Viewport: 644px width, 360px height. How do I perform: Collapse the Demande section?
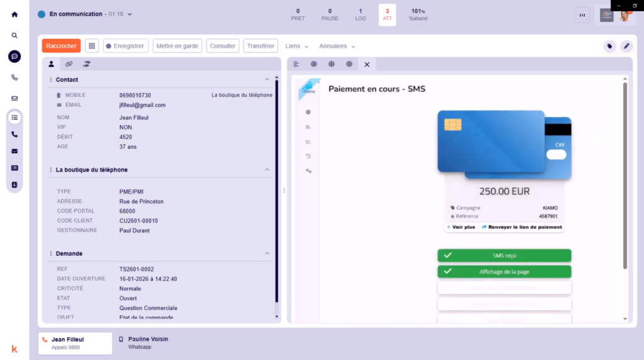[267, 253]
